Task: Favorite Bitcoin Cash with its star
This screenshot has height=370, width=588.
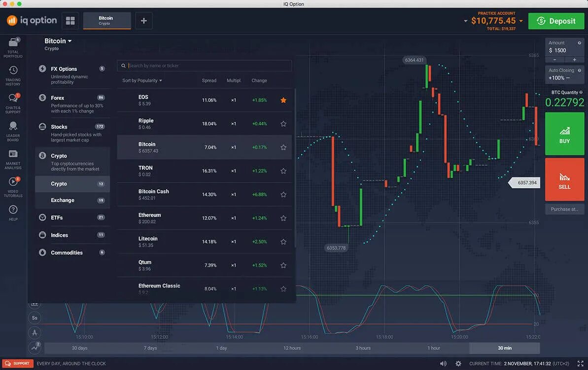Action: click(283, 194)
